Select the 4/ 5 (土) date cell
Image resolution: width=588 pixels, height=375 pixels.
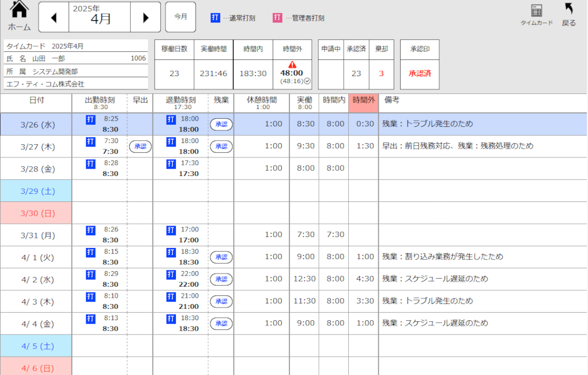pos(36,346)
